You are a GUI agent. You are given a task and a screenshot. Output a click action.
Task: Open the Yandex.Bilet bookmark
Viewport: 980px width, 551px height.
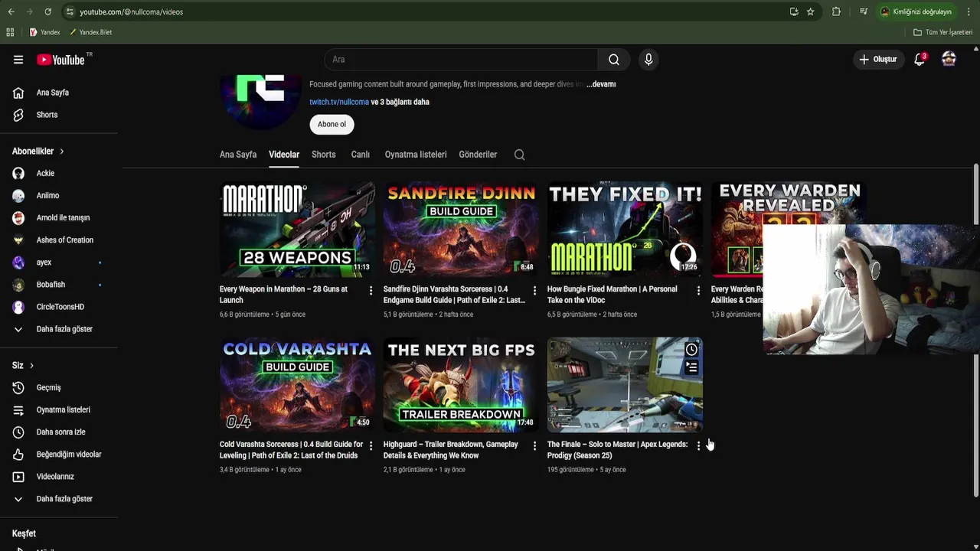tap(90, 32)
